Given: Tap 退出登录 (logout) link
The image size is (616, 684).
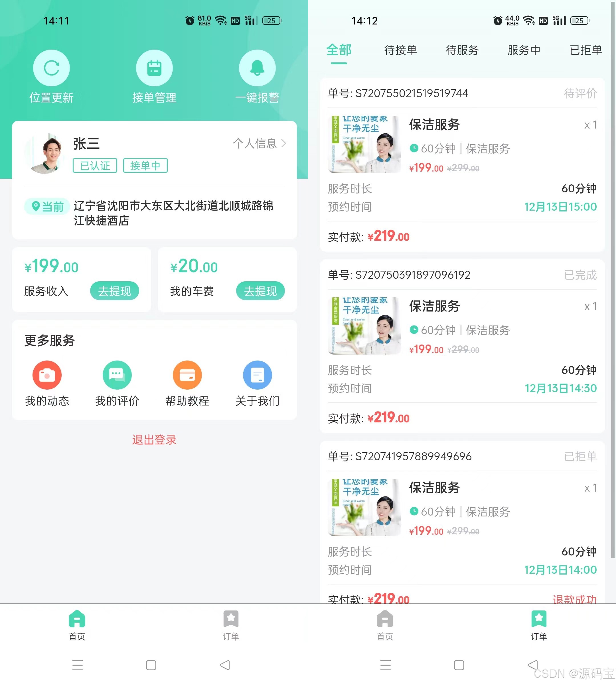Looking at the screenshot, I should tap(155, 440).
